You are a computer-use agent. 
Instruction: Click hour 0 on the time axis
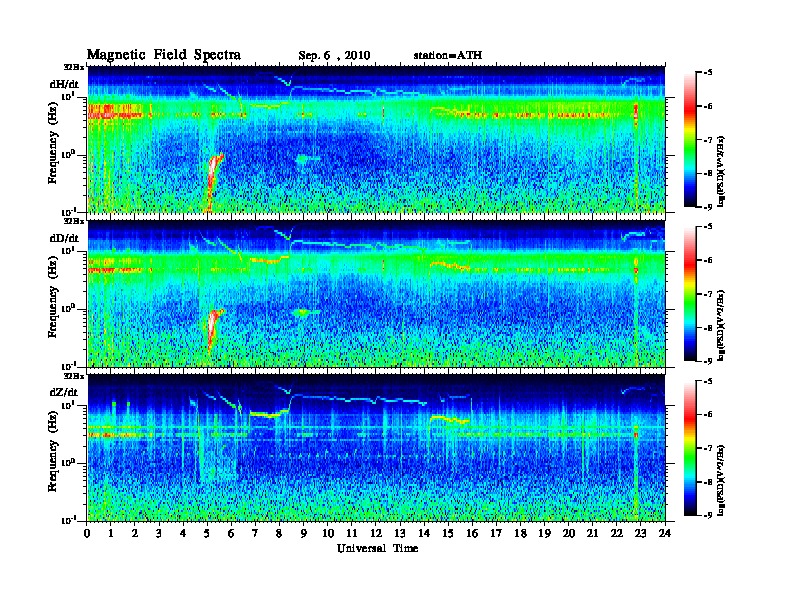(87, 533)
